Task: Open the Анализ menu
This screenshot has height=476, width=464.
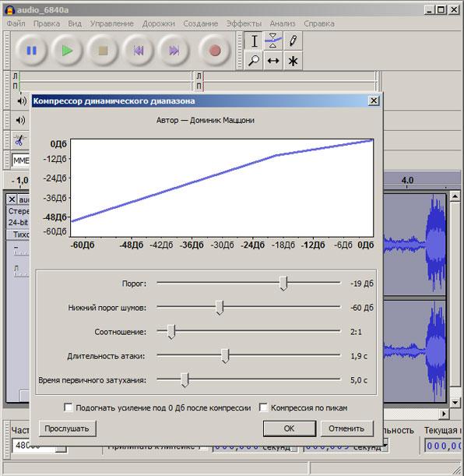Action: tap(283, 23)
